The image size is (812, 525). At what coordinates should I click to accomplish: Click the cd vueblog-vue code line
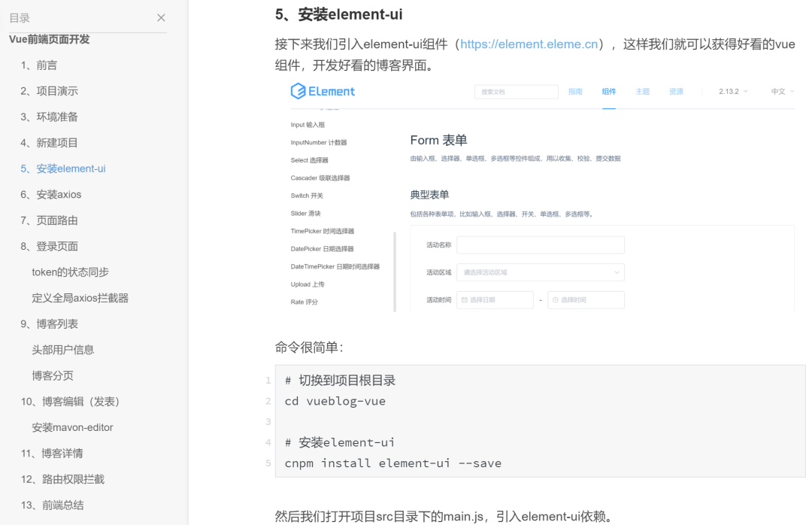pos(335,401)
